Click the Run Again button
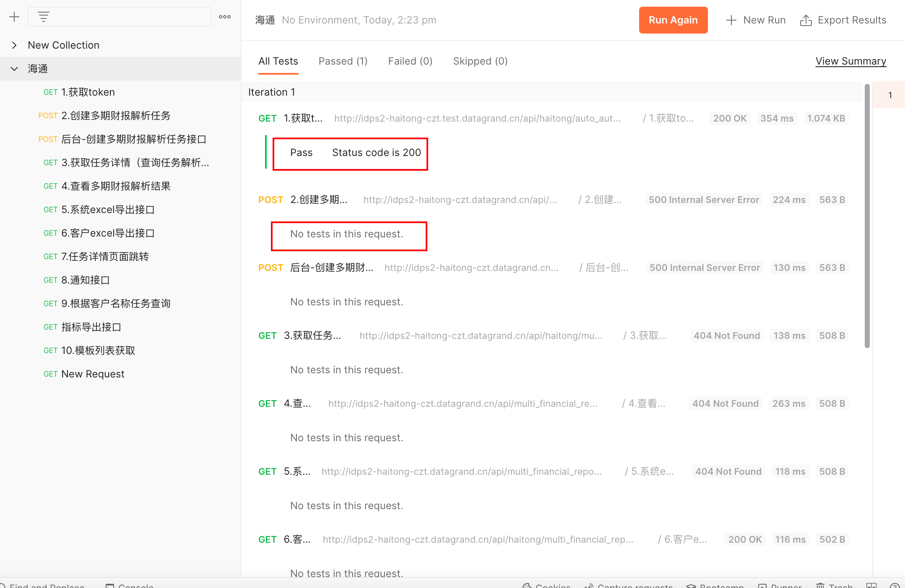 [673, 20]
